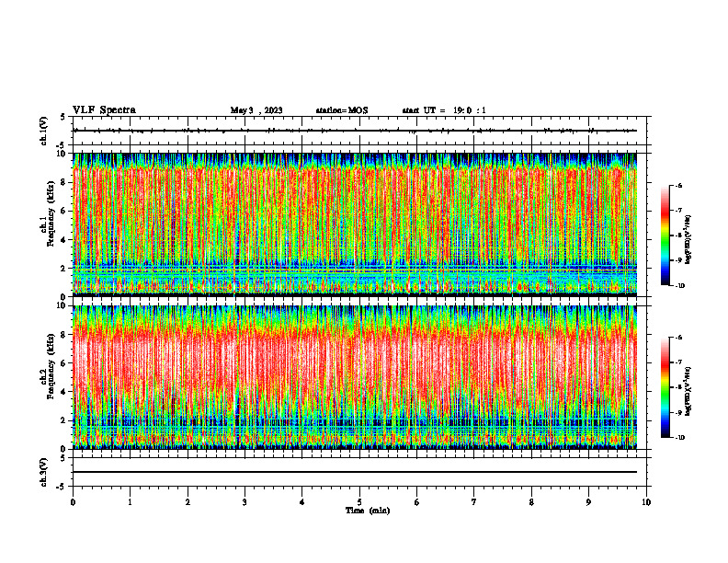The width and height of the screenshot is (728, 563).
Task: Click the "2" kHz tick of ch.1 spectrogram
Action: [x=63, y=268]
